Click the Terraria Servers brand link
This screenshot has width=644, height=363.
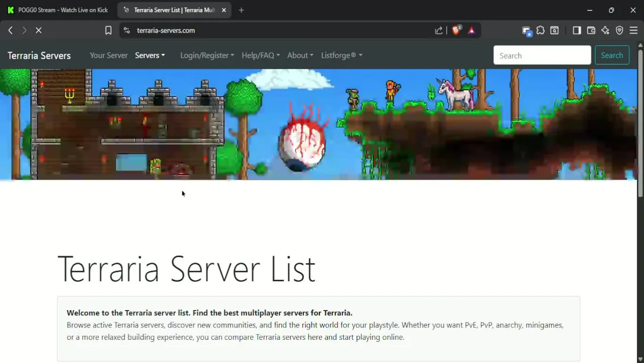(39, 55)
